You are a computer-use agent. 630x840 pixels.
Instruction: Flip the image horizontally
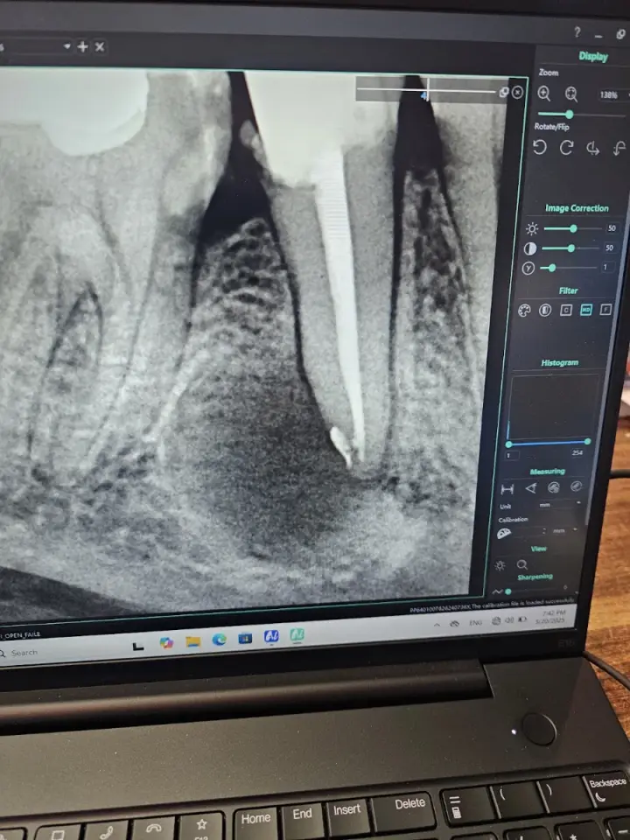click(x=592, y=149)
